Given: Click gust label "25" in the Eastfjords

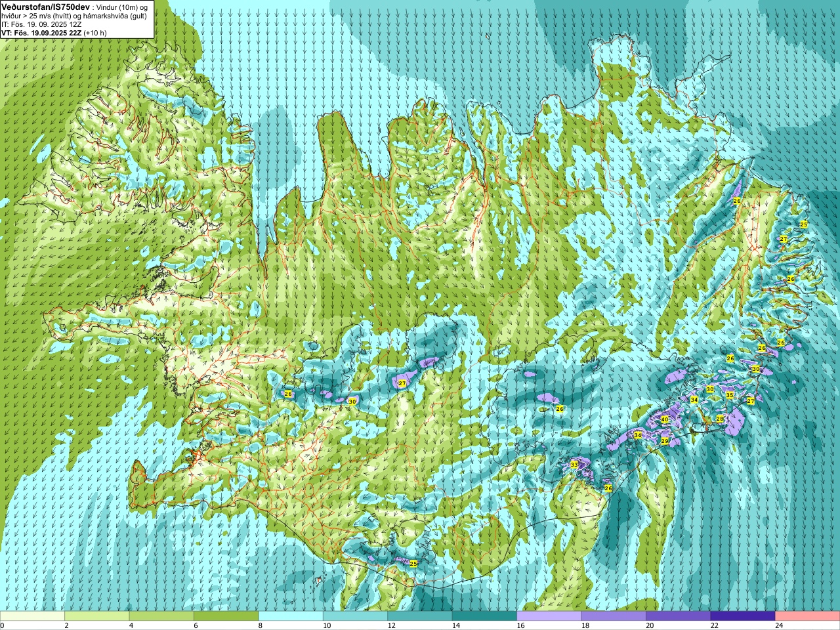Looking at the screenshot, I should pos(804,224).
